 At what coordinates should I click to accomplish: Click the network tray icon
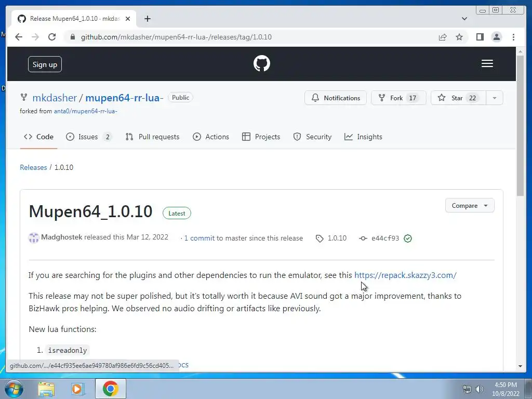[x=467, y=389]
